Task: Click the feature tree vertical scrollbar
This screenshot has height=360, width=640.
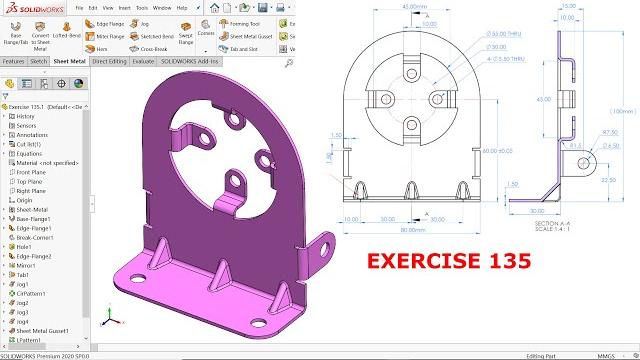Action: coord(86,212)
